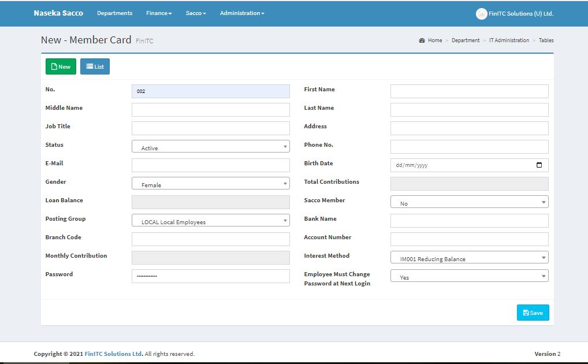The height and width of the screenshot is (364, 588).
Task: Toggle Employee Must Change Password dropdown
Action: [x=469, y=276]
